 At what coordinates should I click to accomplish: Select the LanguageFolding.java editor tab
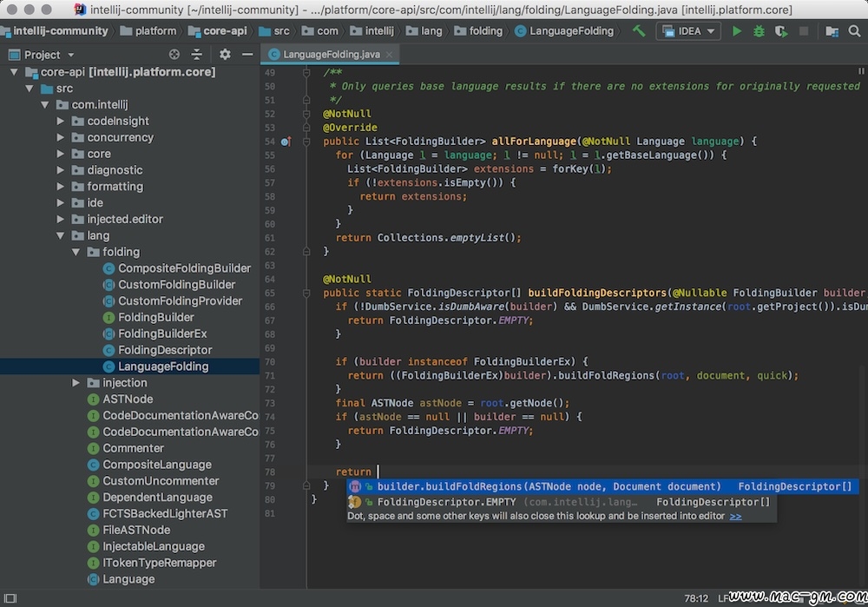[331, 55]
